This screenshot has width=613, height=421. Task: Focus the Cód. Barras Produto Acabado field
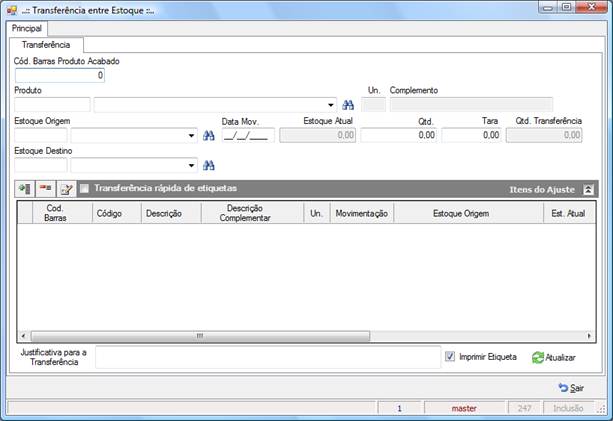coord(60,75)
